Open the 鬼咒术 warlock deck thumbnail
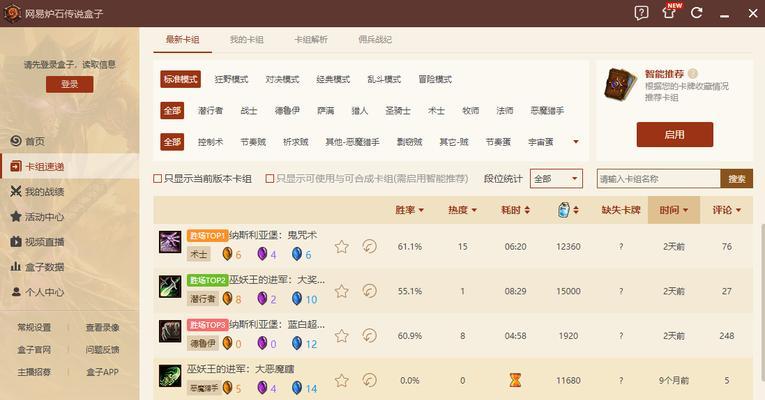Viewport: 765px width, 400px height. (x=170, y=242)
